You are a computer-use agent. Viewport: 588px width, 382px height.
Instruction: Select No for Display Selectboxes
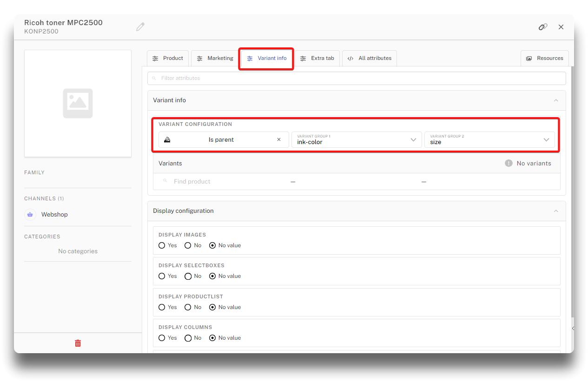click(188, 276)
